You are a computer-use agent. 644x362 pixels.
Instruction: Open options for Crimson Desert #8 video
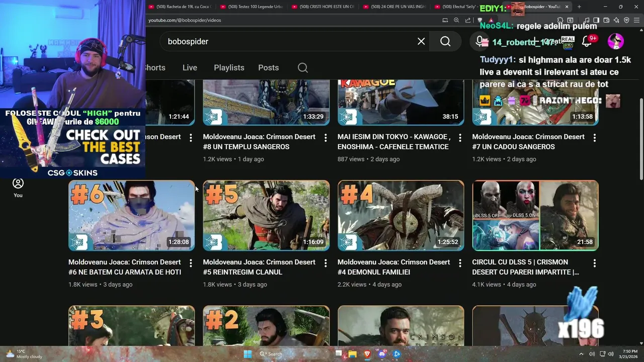pos(326,137)
